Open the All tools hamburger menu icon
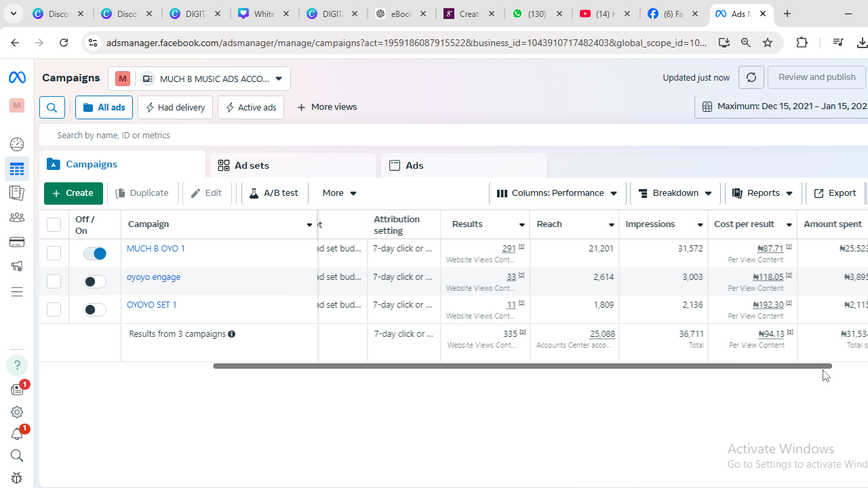Image resolution: width=868 pixels, height=488 pixels. click(x=17, y=292)
